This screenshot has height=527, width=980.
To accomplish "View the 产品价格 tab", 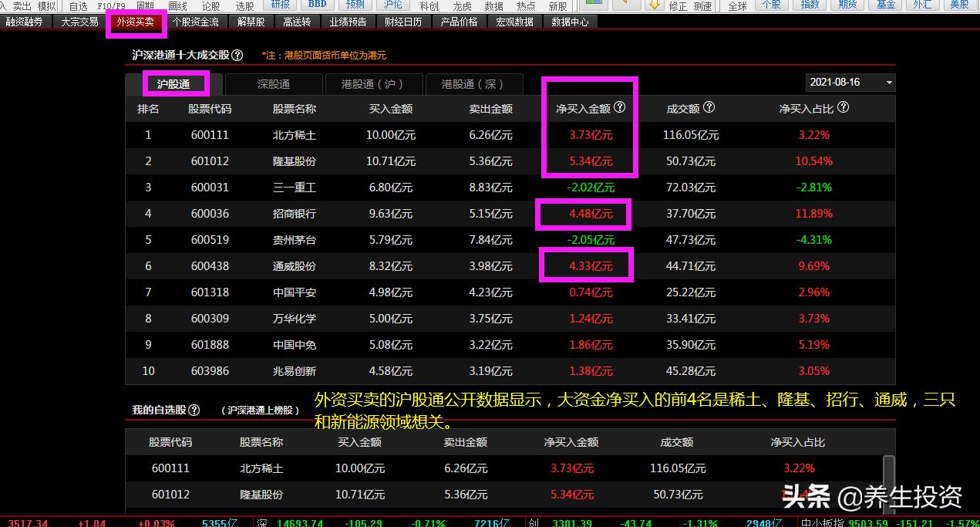I will (459, 22).
